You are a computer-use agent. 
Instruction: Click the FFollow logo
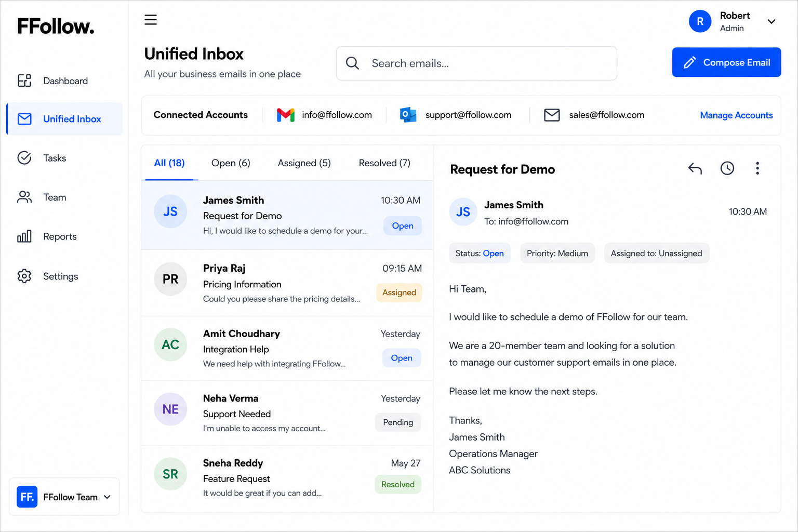click(x=56, y=26)
